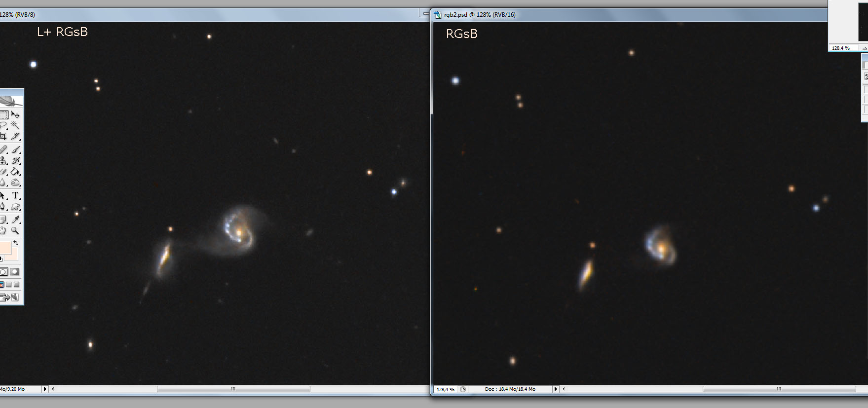Swap foreground and background colors
The width and height of the screenshot is (868, 408).
tap(16, 243)
